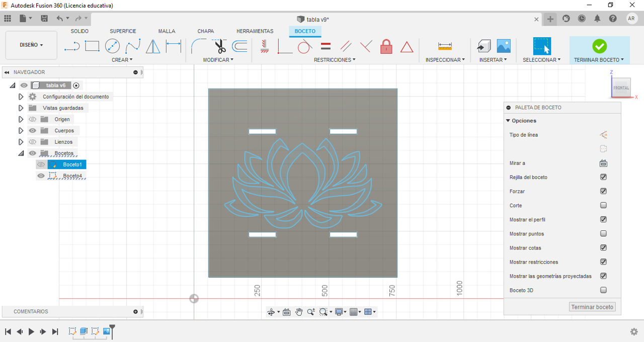Switch to the CHAPA tab
This screenshot has width=644, height=342.
[x=205, y=31]
